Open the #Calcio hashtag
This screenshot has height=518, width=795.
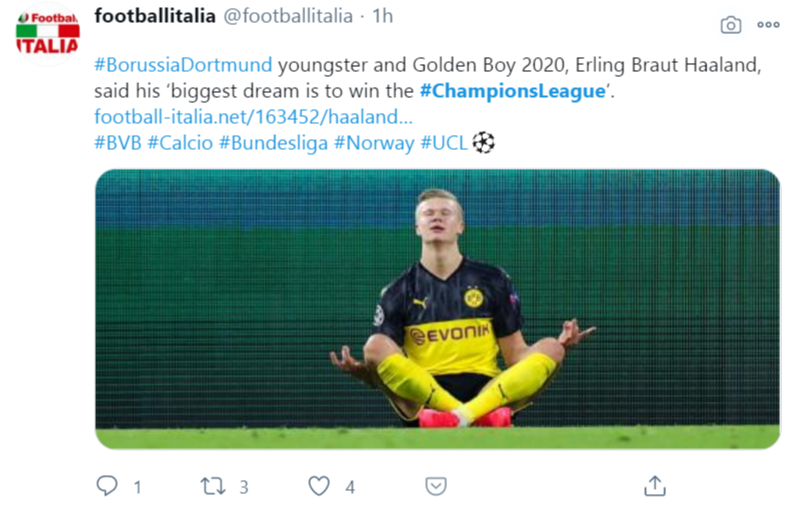[x=180, y=143]
